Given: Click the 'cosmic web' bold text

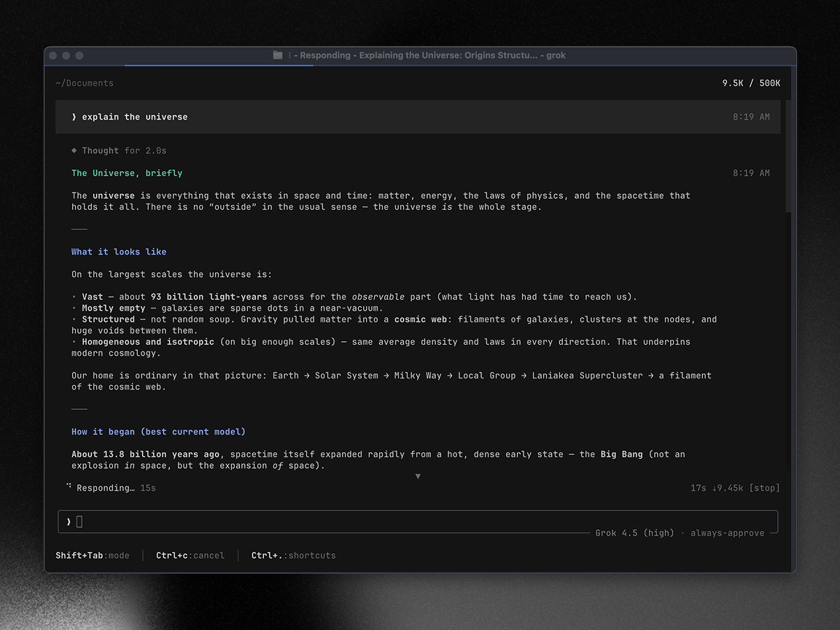Looking at the screenshot, I should pos(421,319).
